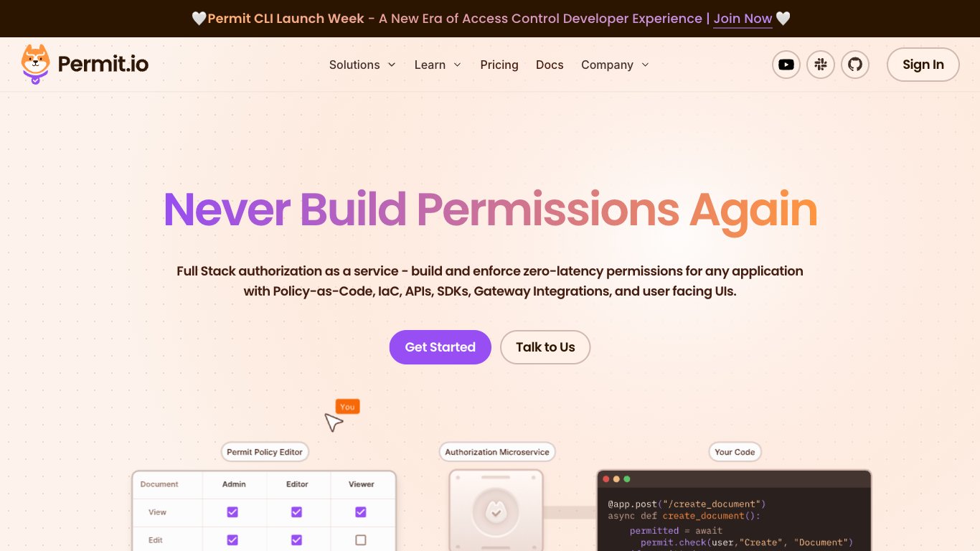Click the Authorization Microservice label

click(497, 452)
